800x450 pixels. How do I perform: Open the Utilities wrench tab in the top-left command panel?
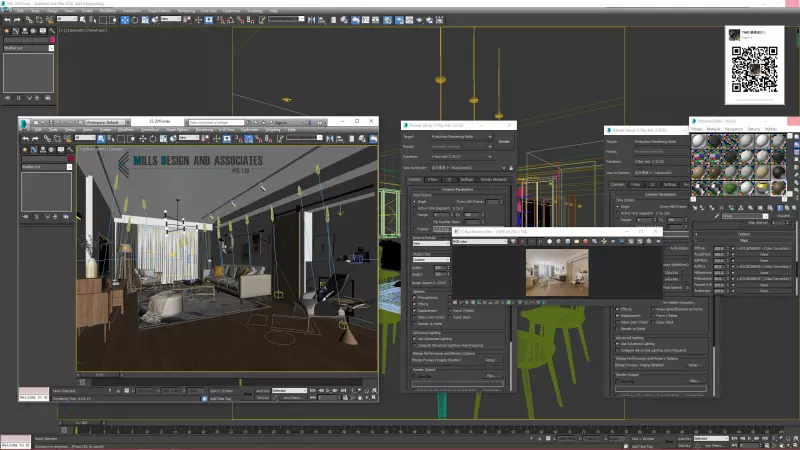tap(50, 31)
